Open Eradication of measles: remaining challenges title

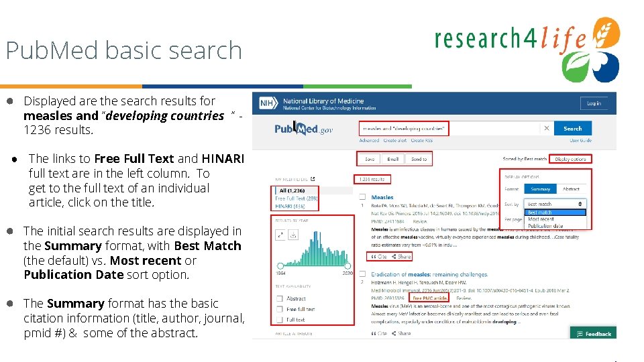pos(429,274)
